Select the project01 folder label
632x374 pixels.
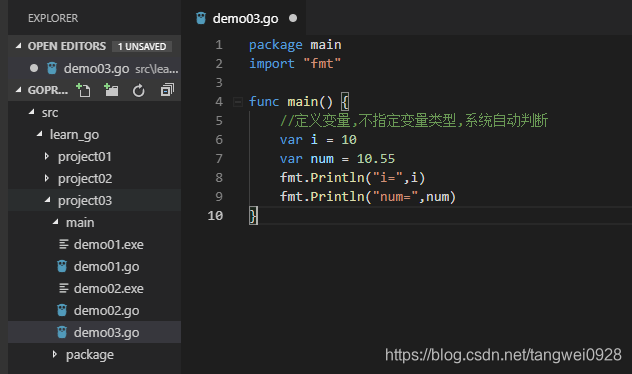pos(85,157)
